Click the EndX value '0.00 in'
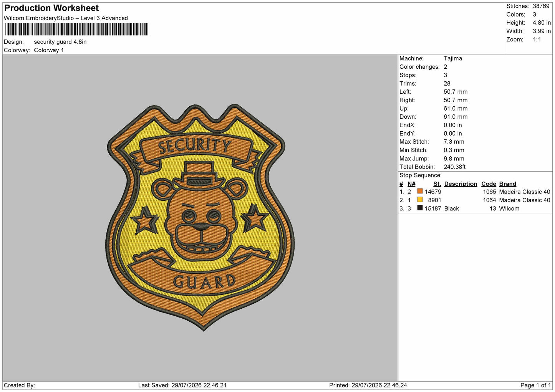 pos(453,125)
